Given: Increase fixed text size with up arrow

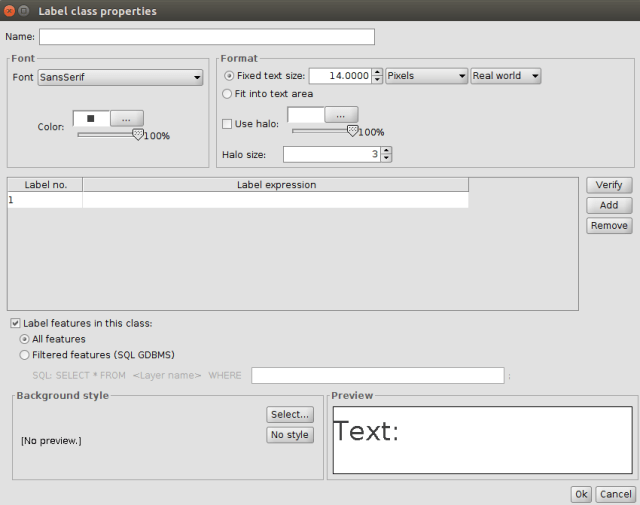Looking at the screenshot, I should (377, 72).
